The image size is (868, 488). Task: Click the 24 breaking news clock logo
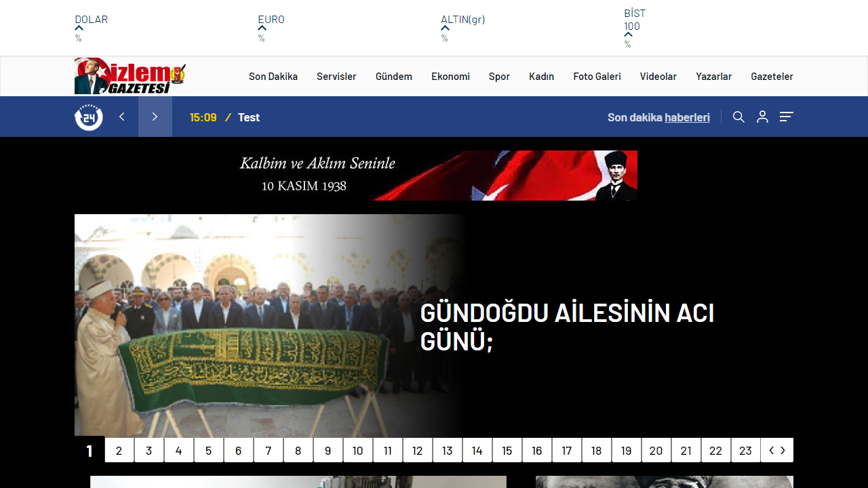coord(89,117)
